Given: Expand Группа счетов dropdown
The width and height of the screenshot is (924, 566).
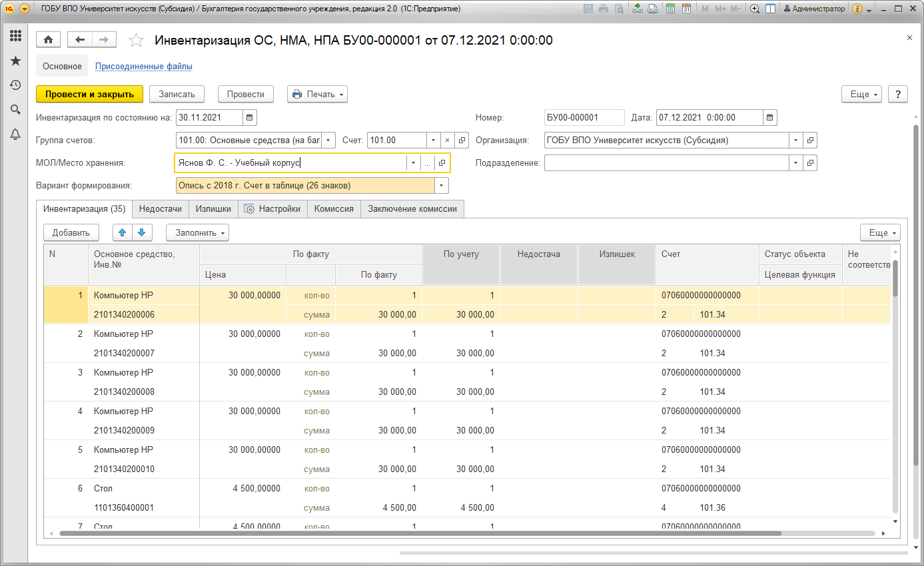Looking at the screenshot, I should click(x=328, y=141).
